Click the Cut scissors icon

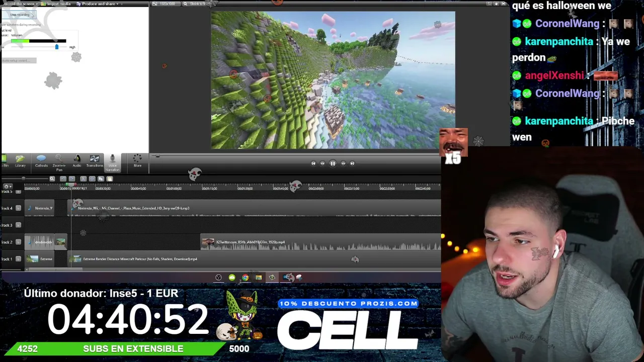click(83, 179)
